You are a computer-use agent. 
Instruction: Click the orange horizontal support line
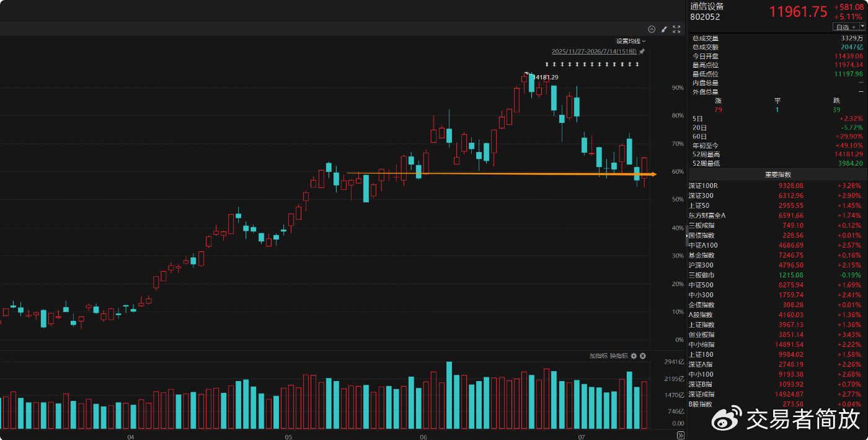(x=501, y=174)
